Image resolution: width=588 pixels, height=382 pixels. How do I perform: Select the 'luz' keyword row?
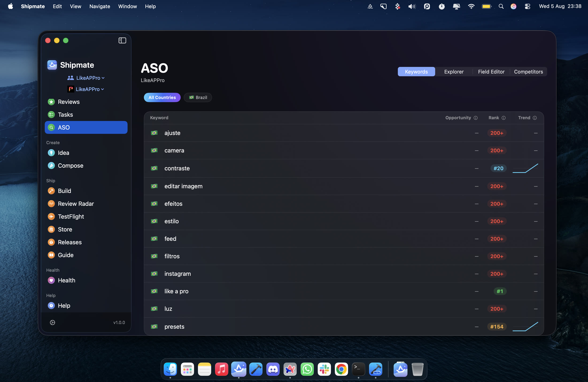click(344, 309)
